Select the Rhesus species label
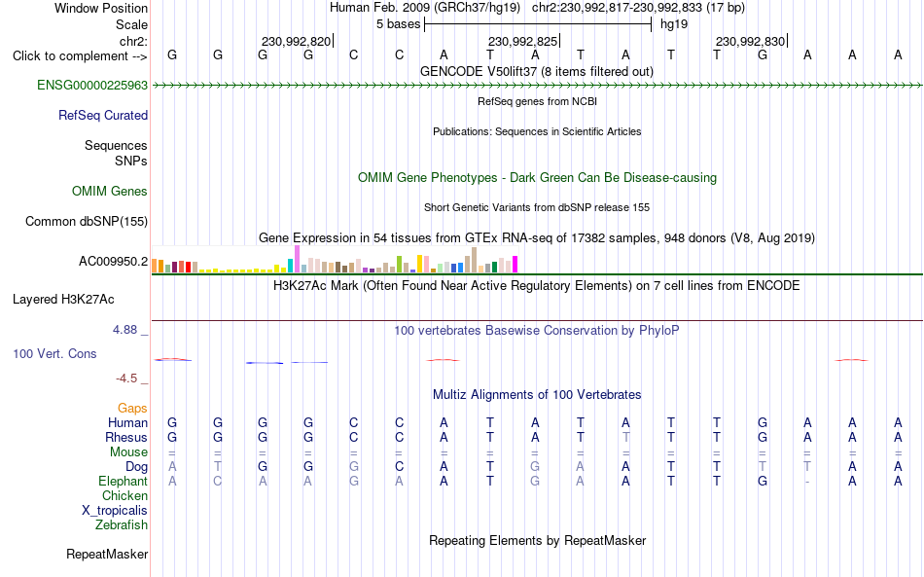This screenshot has width=924, height=577. coord(126,437)
